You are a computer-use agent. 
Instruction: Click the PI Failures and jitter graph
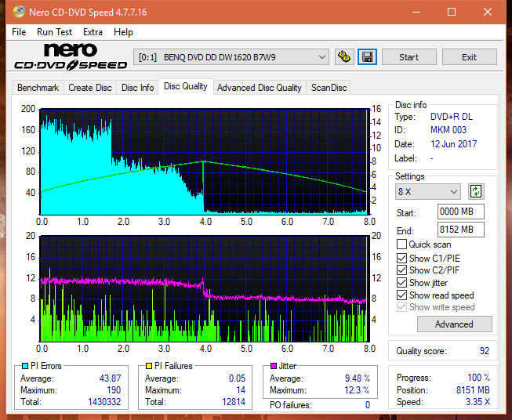204,289
